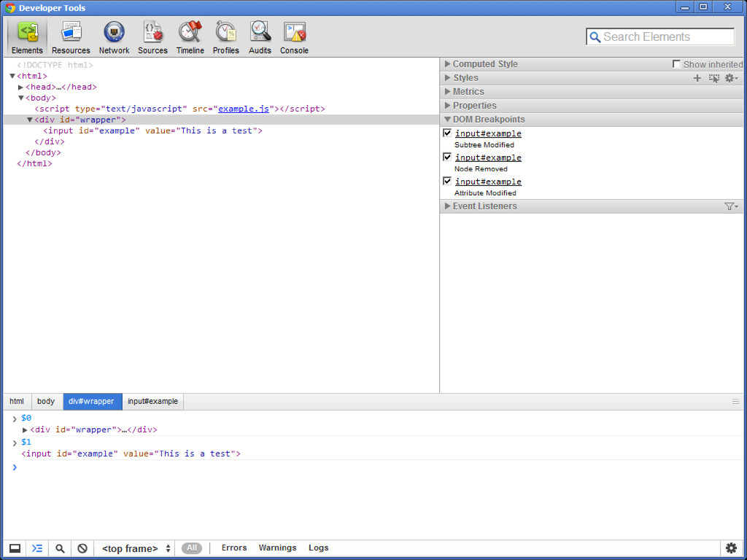This screenshot has height=560, width=747.
Task: Toggle the console drawer icon
Action: pyautogui.click(x=37, y=548)
